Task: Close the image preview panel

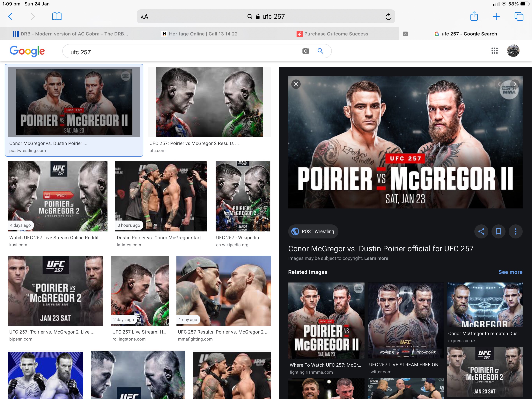Action: click(296, 84)
